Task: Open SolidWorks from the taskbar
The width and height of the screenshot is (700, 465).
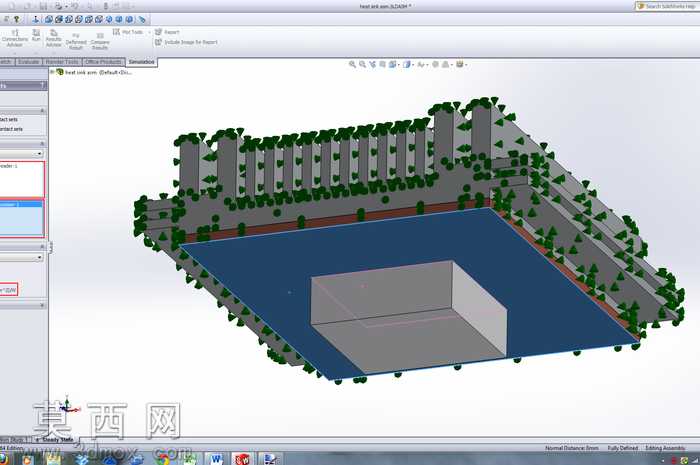Action: (x=242, y=458)
